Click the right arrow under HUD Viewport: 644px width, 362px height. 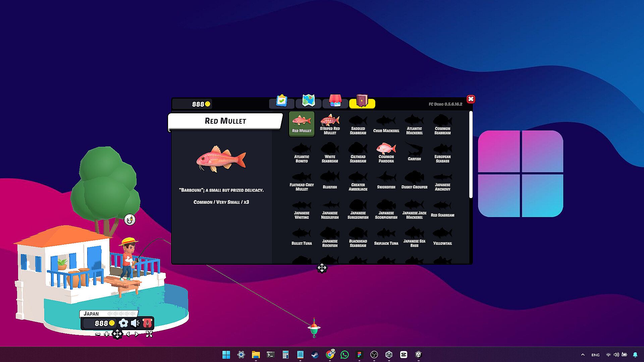click(x=137, y=334)
